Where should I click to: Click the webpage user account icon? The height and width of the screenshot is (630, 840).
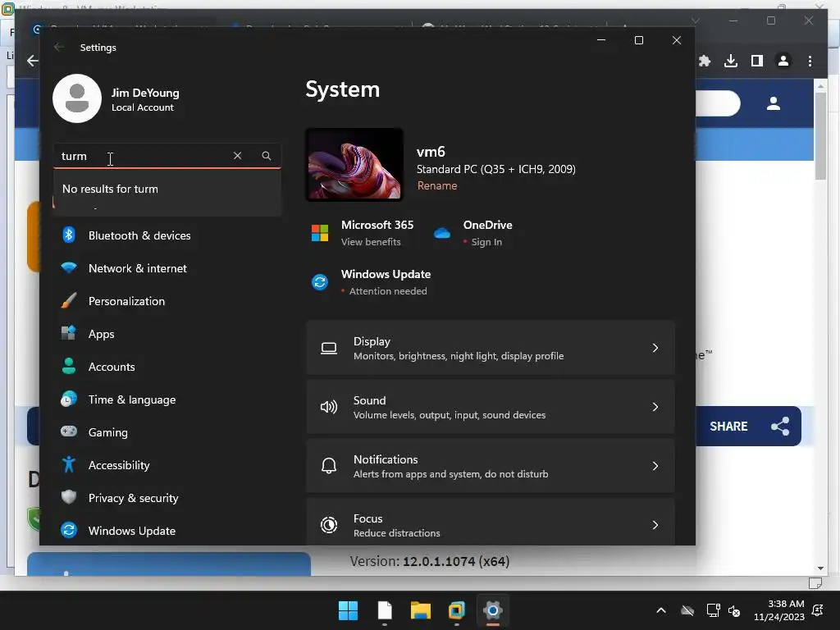[x=773, y=103]
